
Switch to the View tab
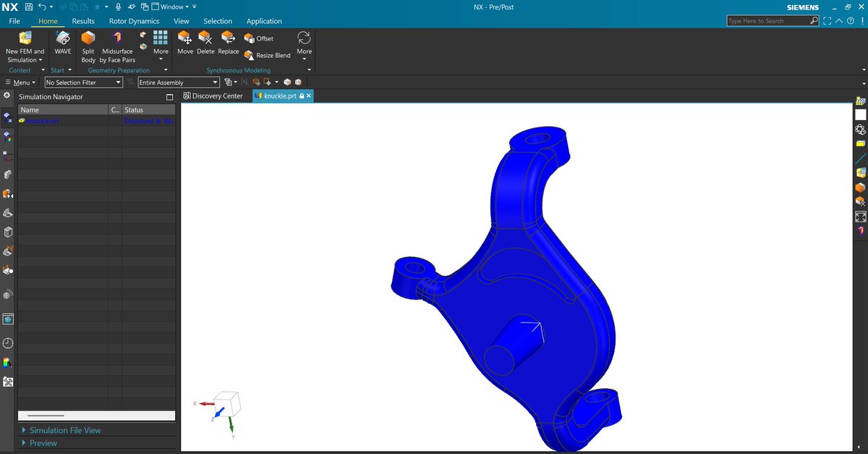(182, 21)
